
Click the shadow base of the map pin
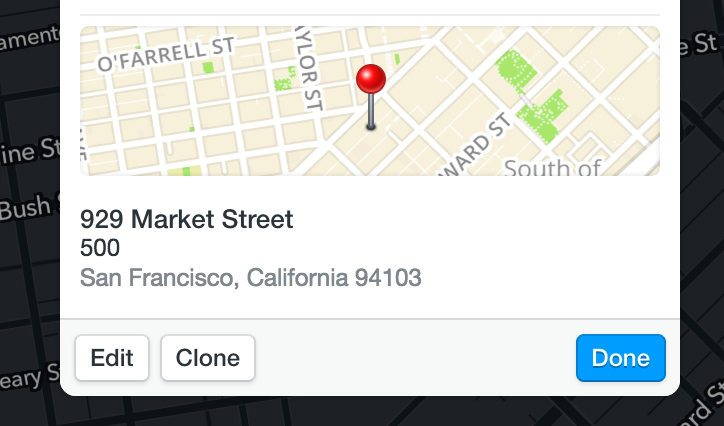371,126
